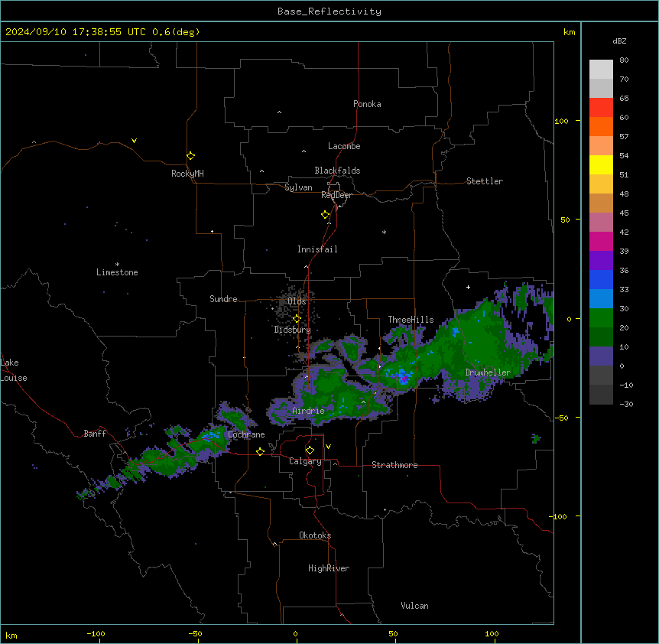Pick the bright yellow swatch in dBZ legend
The width and height of the screenshot is (659, 644).
point(601,164)
